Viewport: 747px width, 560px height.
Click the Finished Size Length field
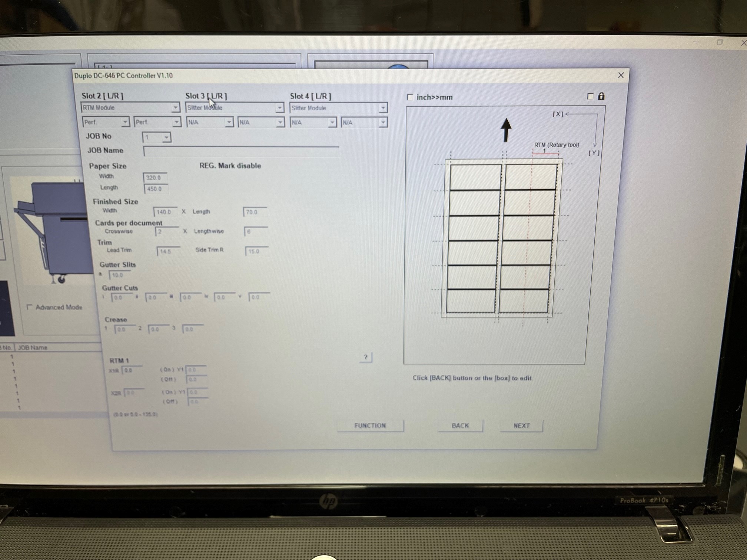click(255, 212)
